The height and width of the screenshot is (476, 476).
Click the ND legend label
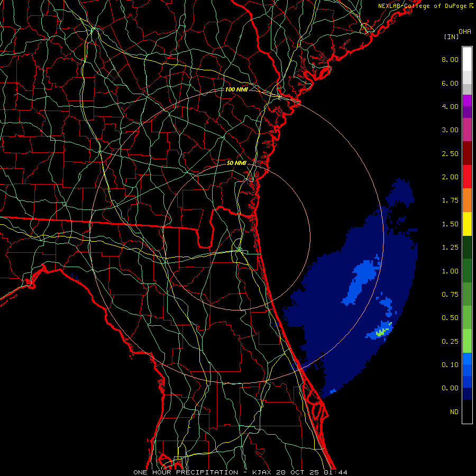point(454,412)
